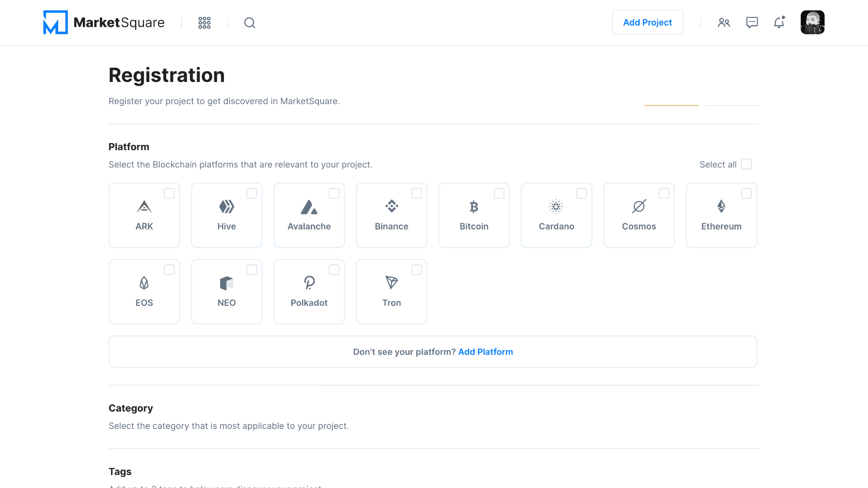Viewport: 868px width, 488px height.
Task: Click the first registration progress step bar
Action: click(x=671, y=105)
